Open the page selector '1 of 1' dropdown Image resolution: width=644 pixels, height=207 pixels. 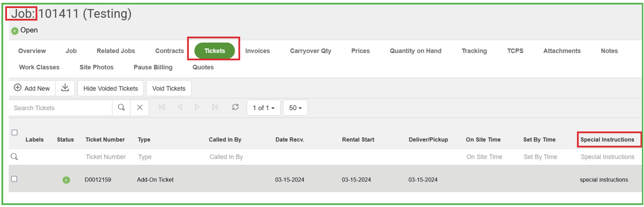coord(263,108)
